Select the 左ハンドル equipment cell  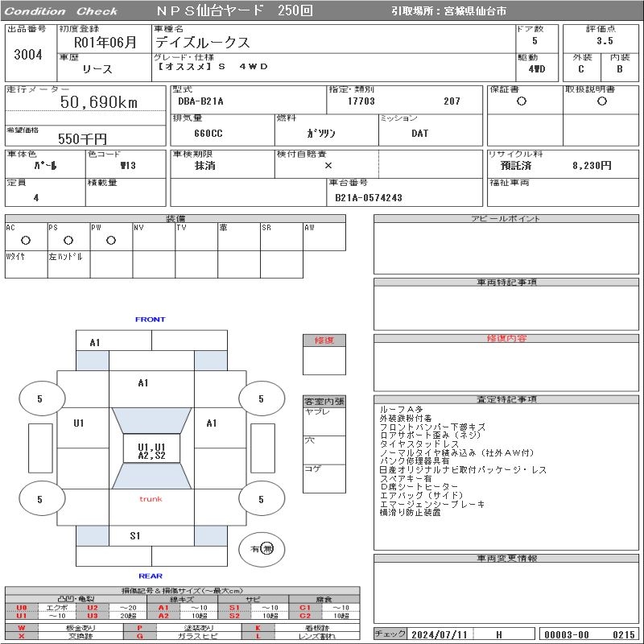point(68,265)
